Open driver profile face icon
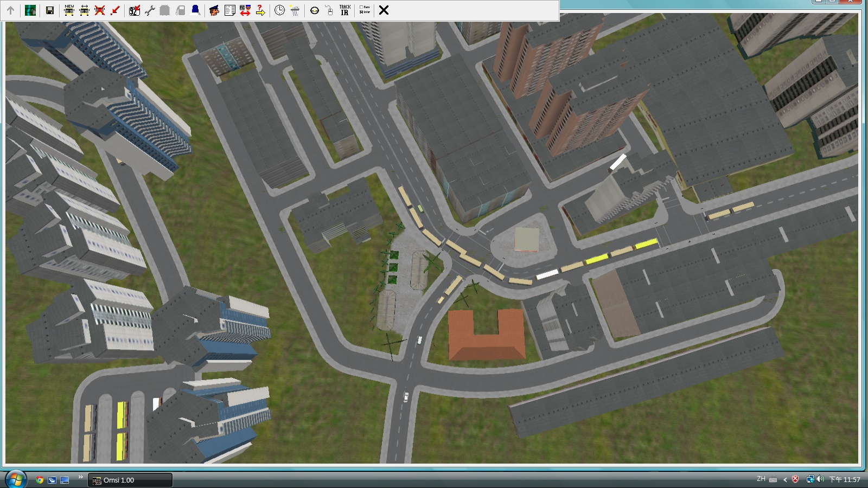 tap(214, 10)
